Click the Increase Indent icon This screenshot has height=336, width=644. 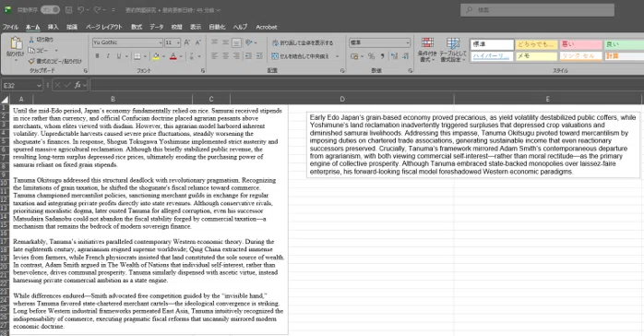pyautogui.click(x=259, y=56)
